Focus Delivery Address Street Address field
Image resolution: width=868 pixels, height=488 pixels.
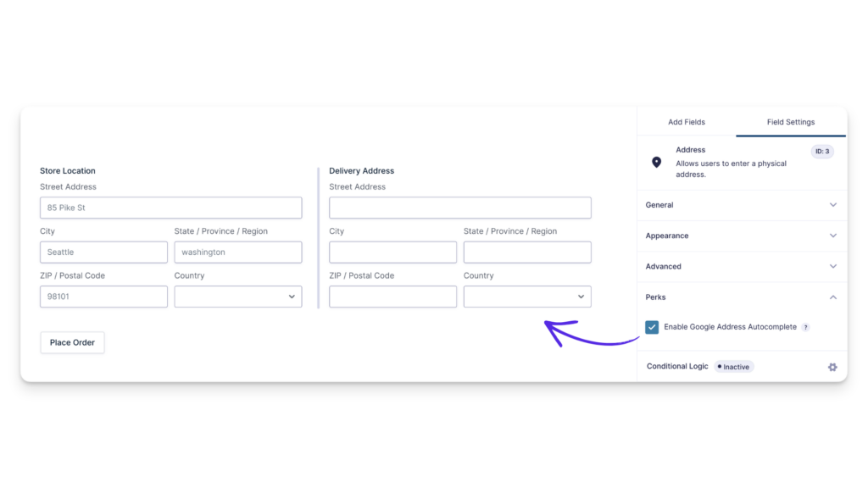(460, 208)
